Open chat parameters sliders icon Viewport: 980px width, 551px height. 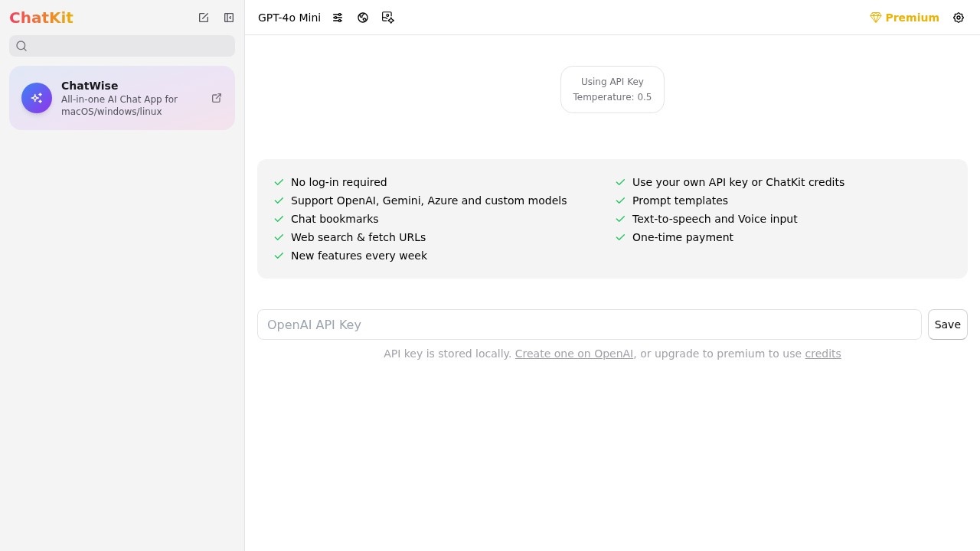click(x=338, y=18)
